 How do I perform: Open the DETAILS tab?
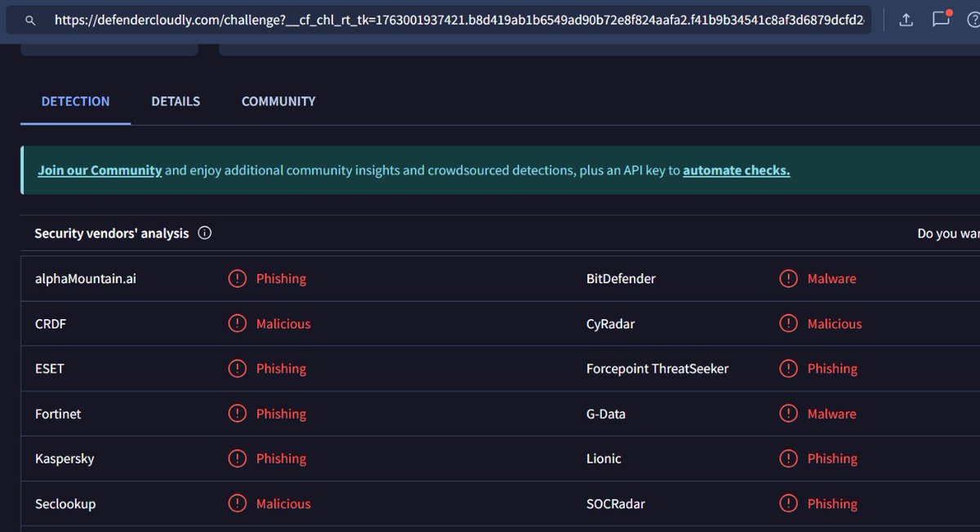pyautogui.click(x=176, y=101)
